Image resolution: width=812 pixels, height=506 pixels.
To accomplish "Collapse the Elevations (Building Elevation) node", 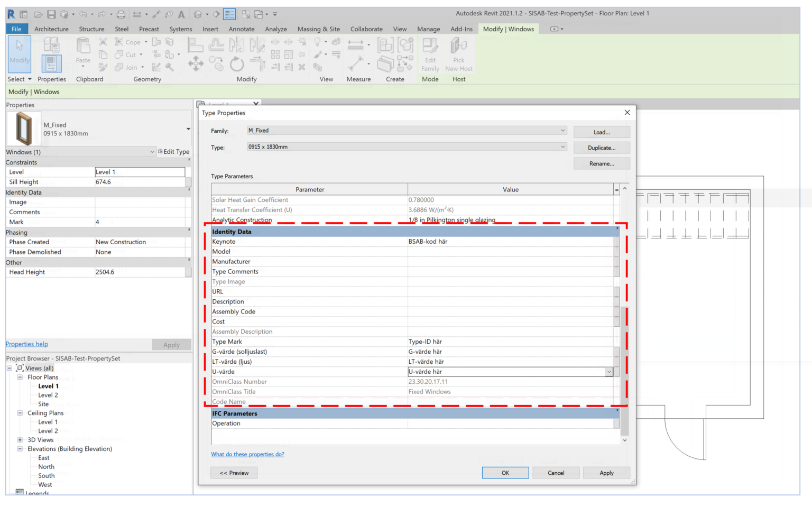I will coord(20,449).
